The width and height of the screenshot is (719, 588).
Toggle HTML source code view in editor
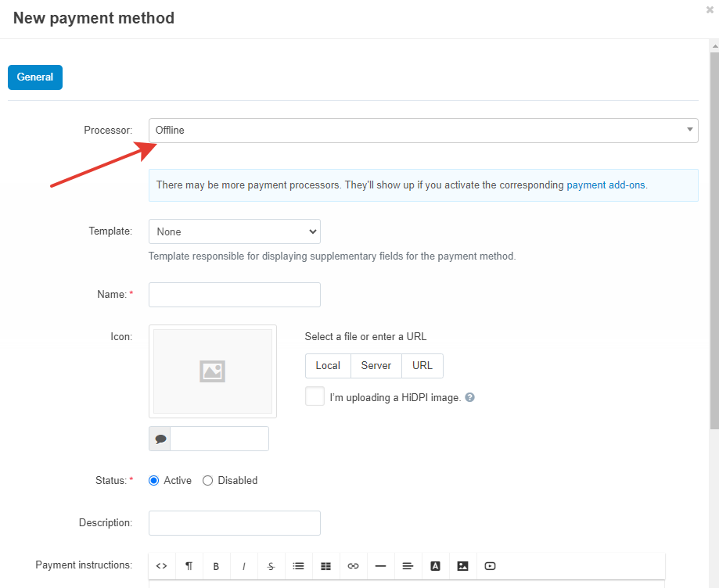[x=162, y=566]
